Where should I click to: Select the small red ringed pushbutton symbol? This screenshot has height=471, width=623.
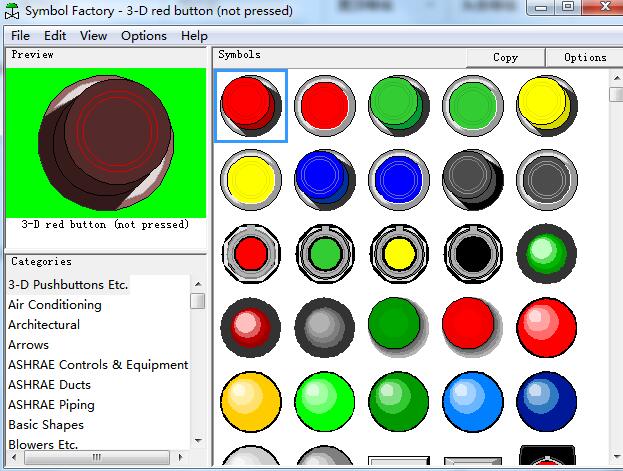pos(250,252)
